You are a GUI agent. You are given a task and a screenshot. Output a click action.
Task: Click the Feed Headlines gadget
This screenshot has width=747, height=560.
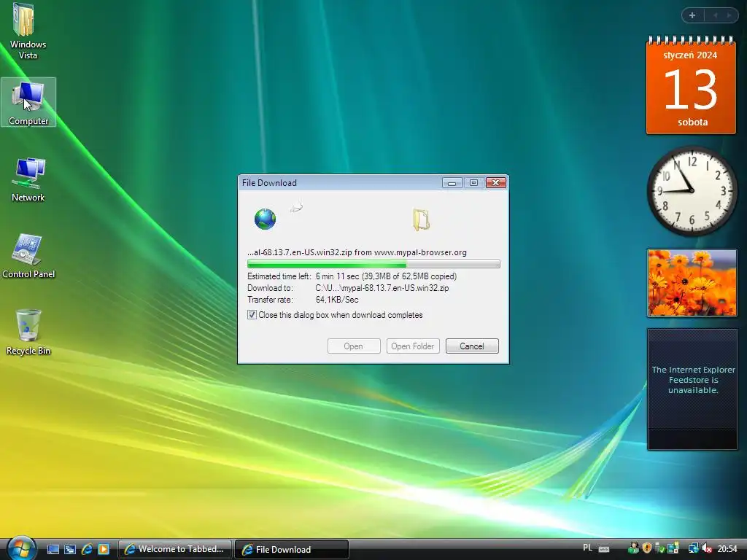point(692,389)
